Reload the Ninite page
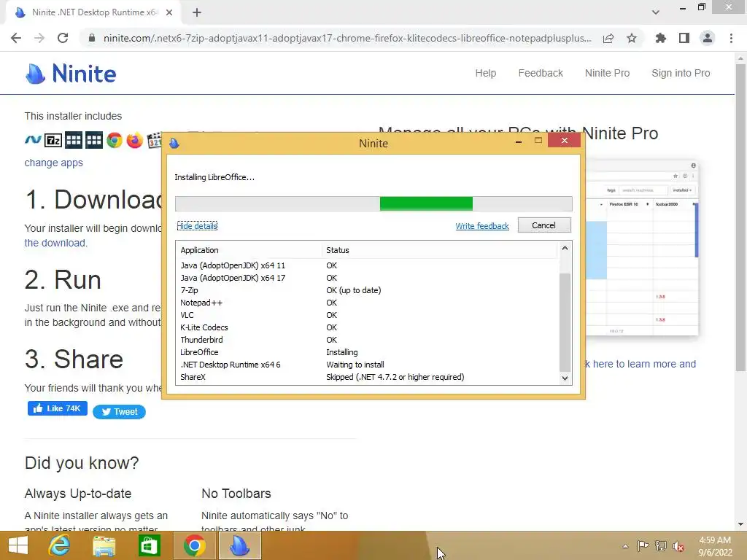 point(63,38)
